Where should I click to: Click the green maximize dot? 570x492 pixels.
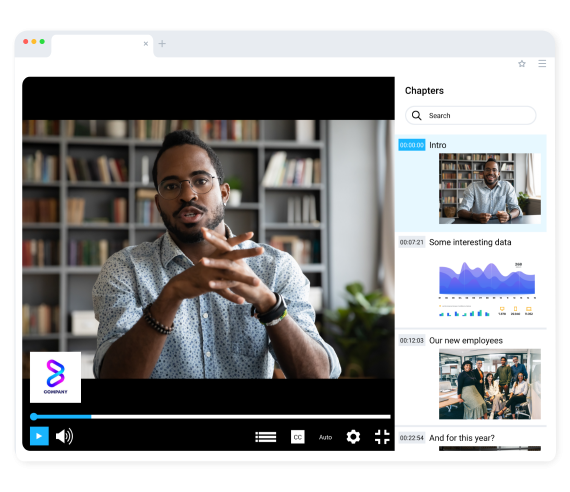click(x=42, y=41)
